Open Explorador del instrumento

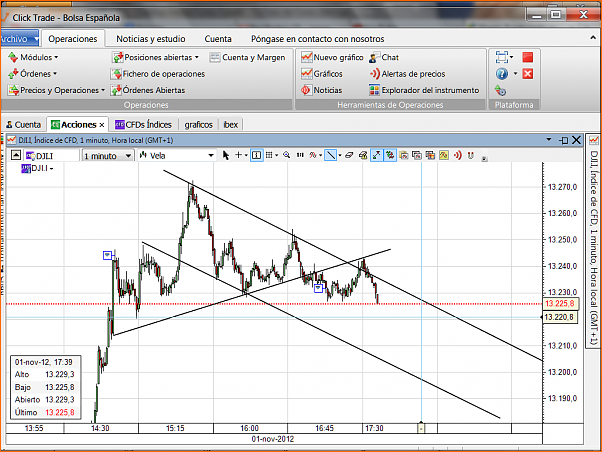[x=424, y=90]
